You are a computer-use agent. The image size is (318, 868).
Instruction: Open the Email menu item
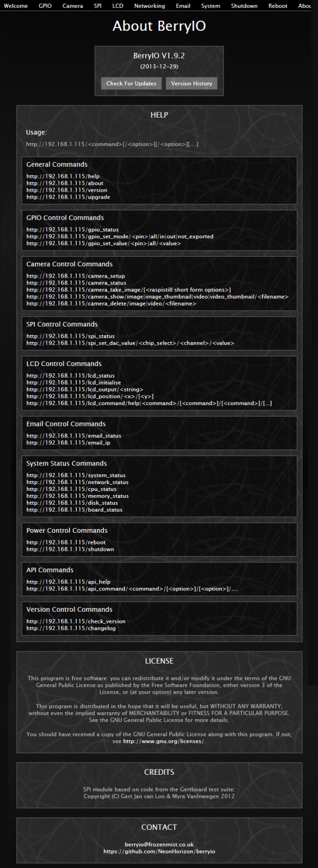coord(183,6)
